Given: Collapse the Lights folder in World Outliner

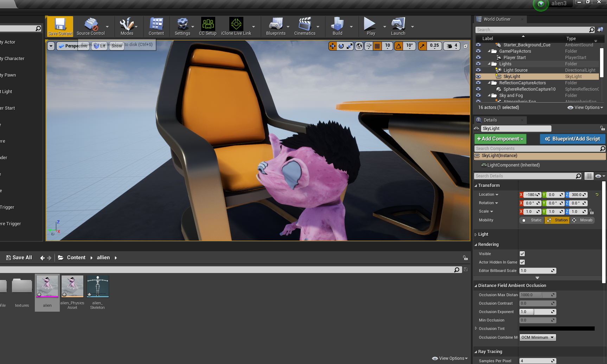Looking at the screenshot, I should pyautogui.click(x=489, y=64).
